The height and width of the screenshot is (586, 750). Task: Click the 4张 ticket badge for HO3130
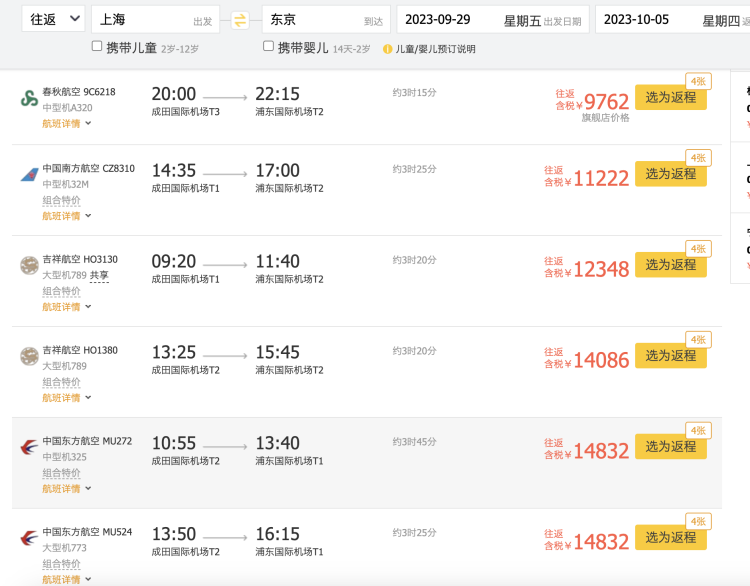tap(698, 249)
